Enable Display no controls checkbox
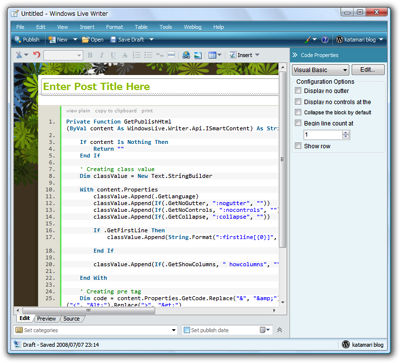The width and height of the screenshot is (400, 363). [x=298, y=102]
